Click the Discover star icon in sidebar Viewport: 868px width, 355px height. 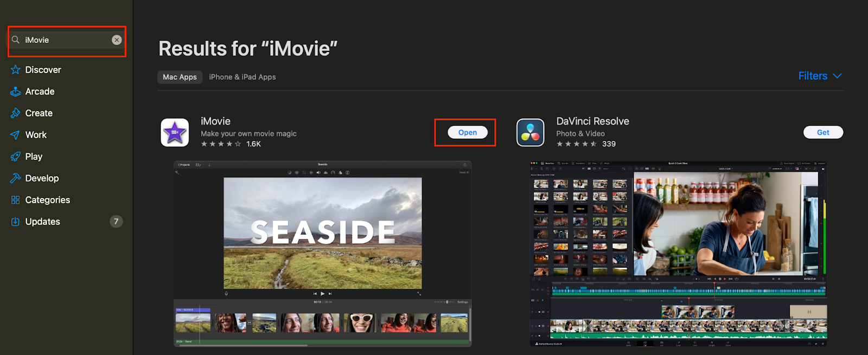point(15,70)
